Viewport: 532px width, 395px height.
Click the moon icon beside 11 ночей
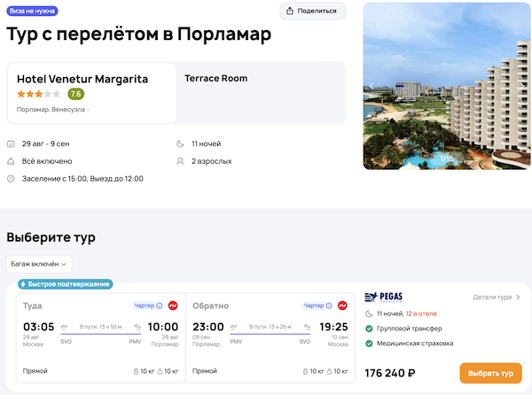(x=181, y=143)
